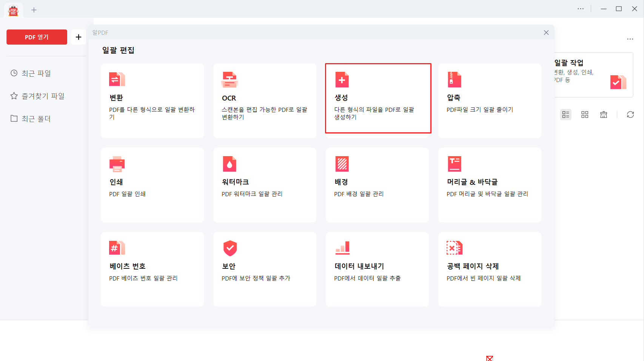Image resolution: width=644 pixels, height=361 pixels.
Task: Open the three-dot menu above 일괄 작업
Action: 630,39
